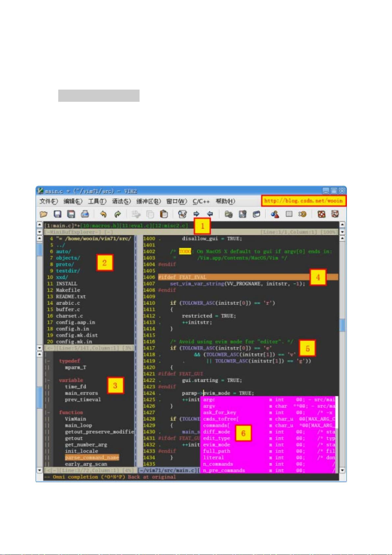Click the Print toolbar icon

pyautogui.click(x=85, y=214)
